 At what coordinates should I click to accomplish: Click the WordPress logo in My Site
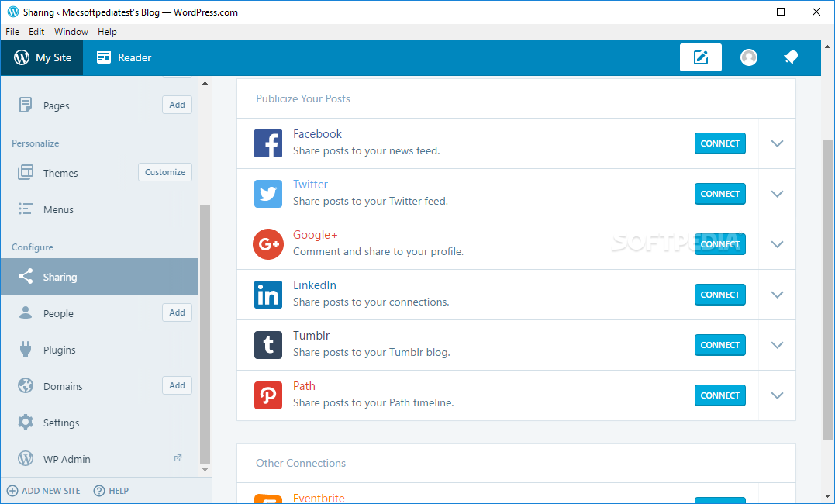tap(22, 57)
